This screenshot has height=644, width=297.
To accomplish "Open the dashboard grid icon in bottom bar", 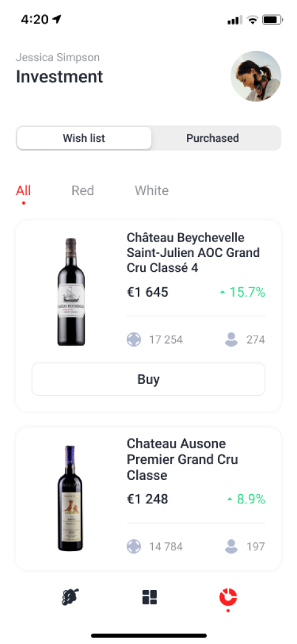I will [x=150, y=597].
